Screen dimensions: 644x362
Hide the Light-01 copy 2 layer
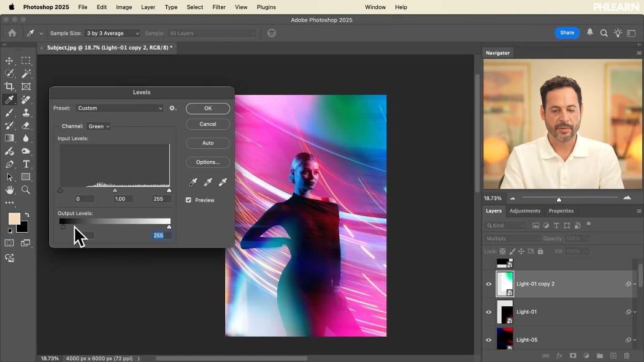click(489, 284)
